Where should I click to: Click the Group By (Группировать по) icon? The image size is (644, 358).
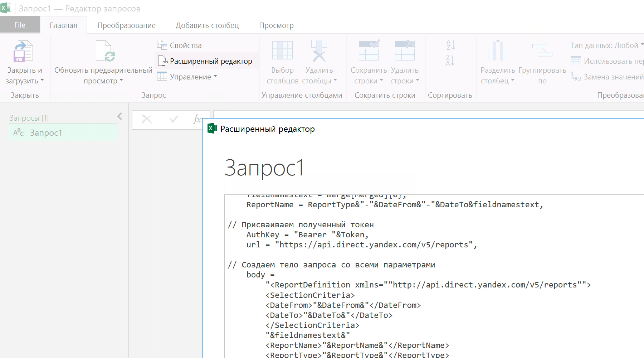542,50
